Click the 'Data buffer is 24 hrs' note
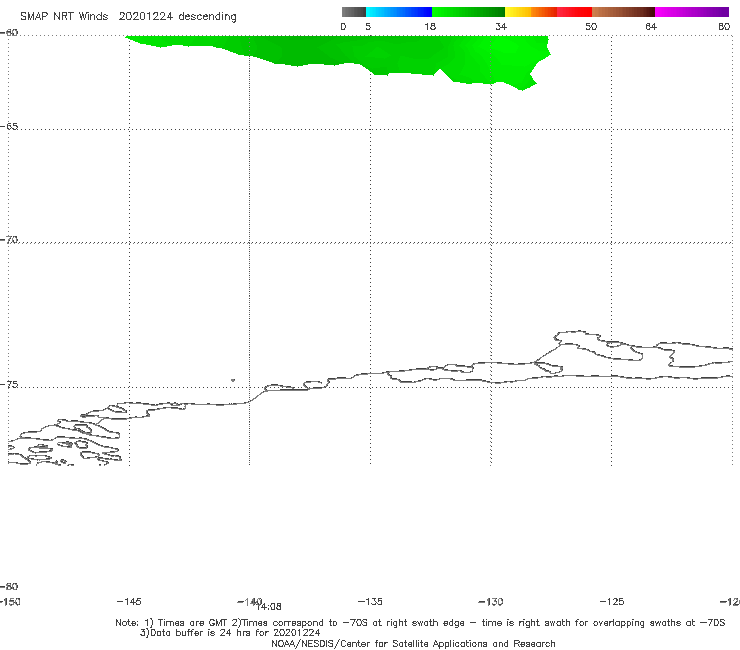The image size is (740, 650). pyautogui.click(x=230, y=633)
